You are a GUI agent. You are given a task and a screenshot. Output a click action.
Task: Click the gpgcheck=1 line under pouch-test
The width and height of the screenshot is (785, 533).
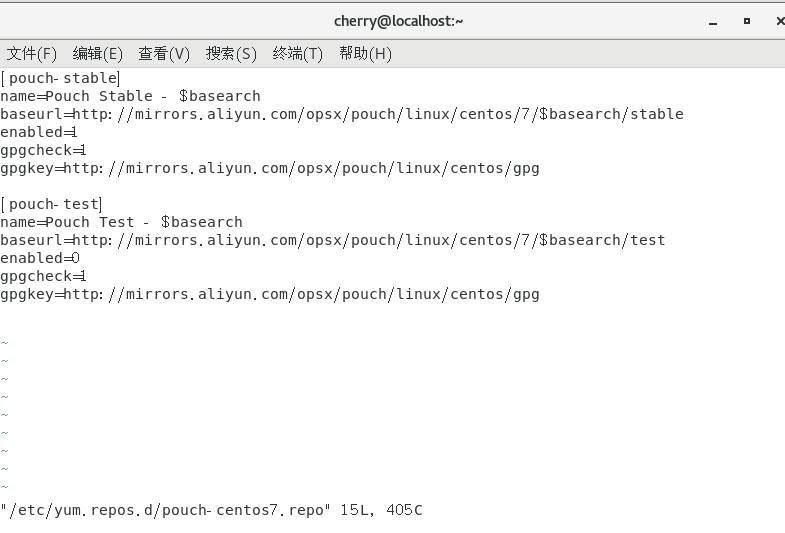pyautogui.click(x=43, y=276)
